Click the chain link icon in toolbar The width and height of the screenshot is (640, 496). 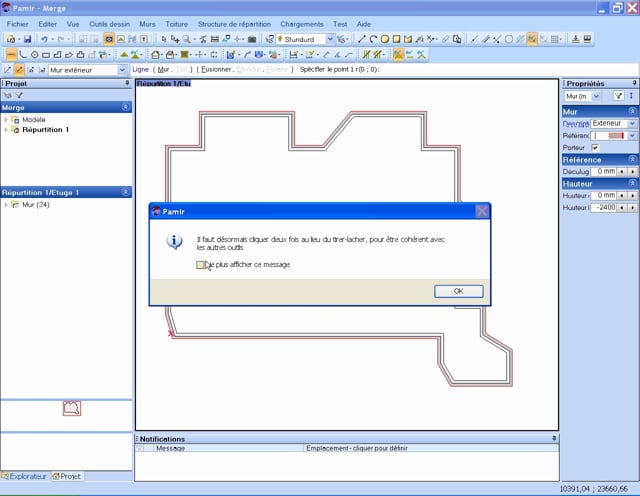[445, 39]
